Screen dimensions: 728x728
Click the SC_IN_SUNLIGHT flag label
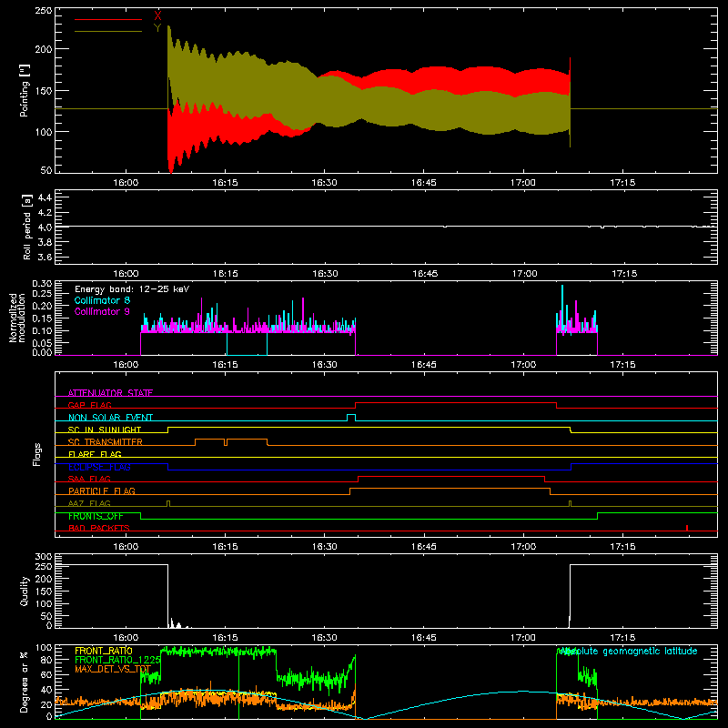tap(105, 430)
